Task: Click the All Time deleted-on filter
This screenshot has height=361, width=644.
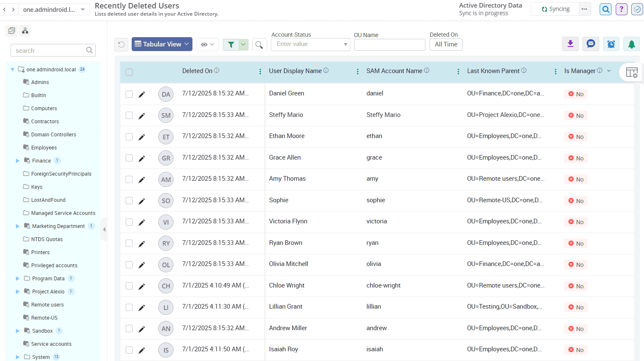Action: click(x=446, y=44)
